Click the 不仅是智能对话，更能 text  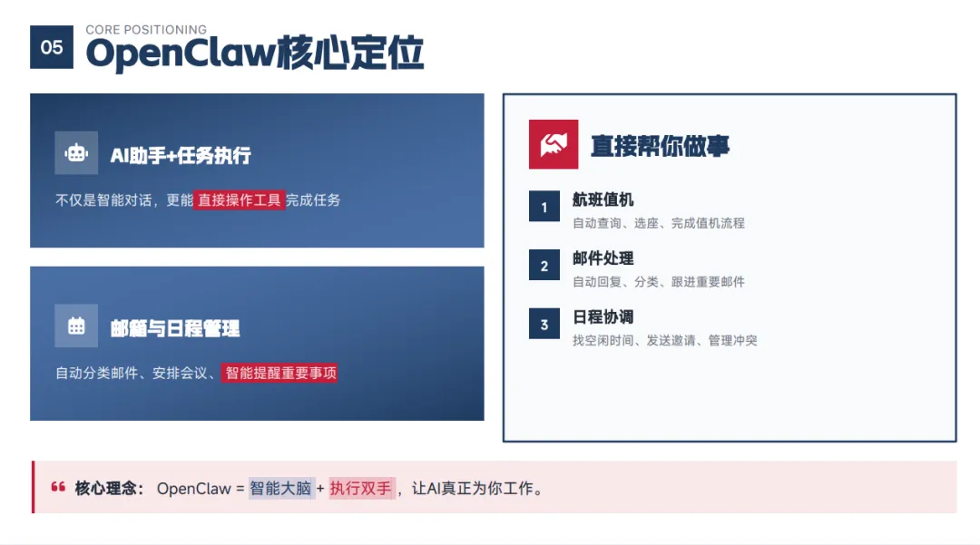pos(124,200)
